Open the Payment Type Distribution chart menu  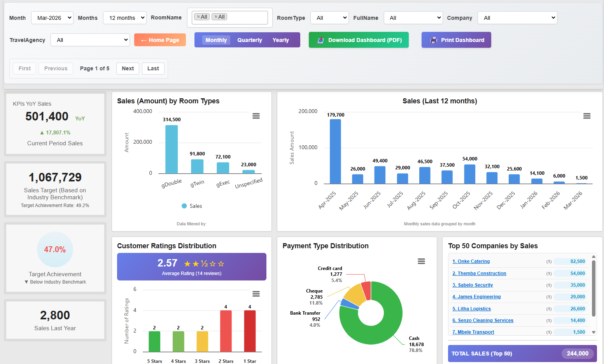[421, 261]
